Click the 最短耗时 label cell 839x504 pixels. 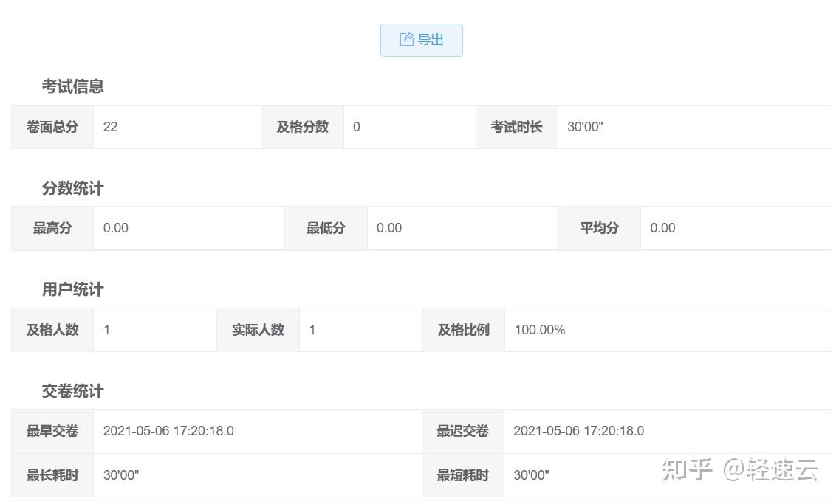[x=462, y=475]
